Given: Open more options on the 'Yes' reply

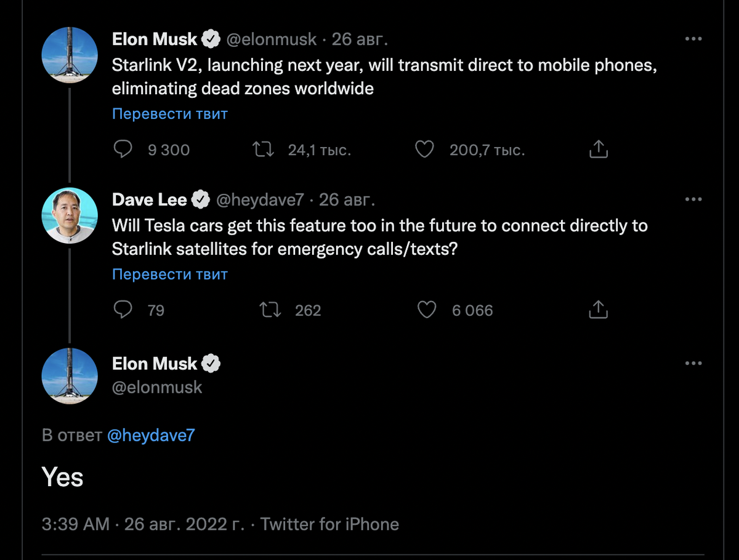Looking at the screenshot, I should [x=693, y=364].
